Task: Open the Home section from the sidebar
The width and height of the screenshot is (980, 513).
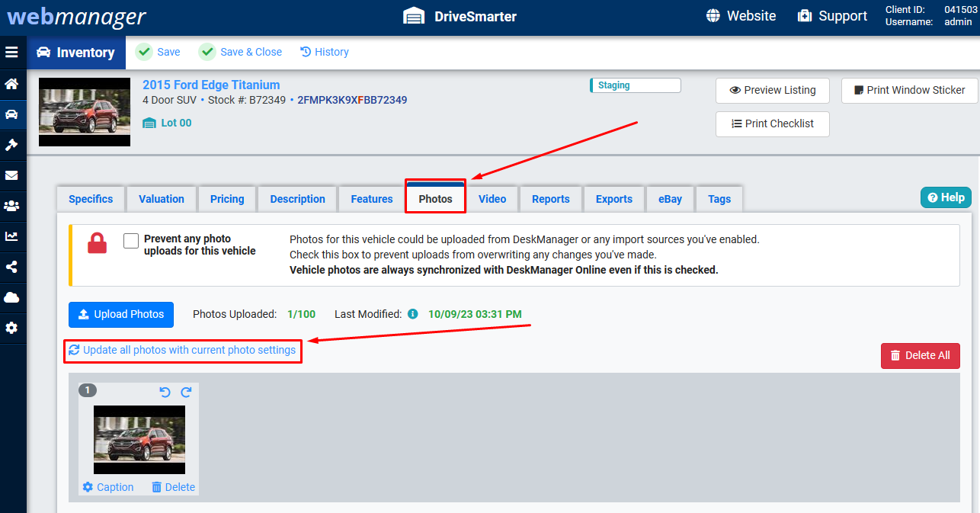Action: [x=12, y=84]
